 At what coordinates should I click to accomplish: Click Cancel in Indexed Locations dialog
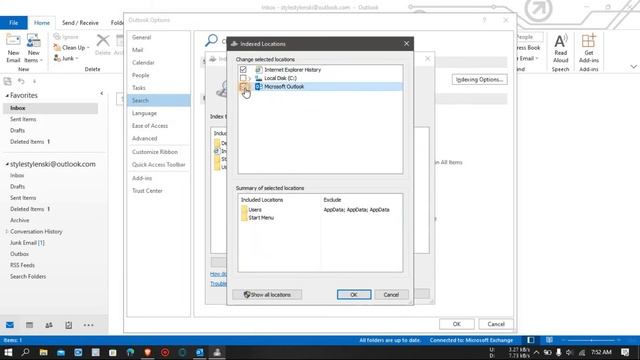pyautogui.click(x=391, y=295)
